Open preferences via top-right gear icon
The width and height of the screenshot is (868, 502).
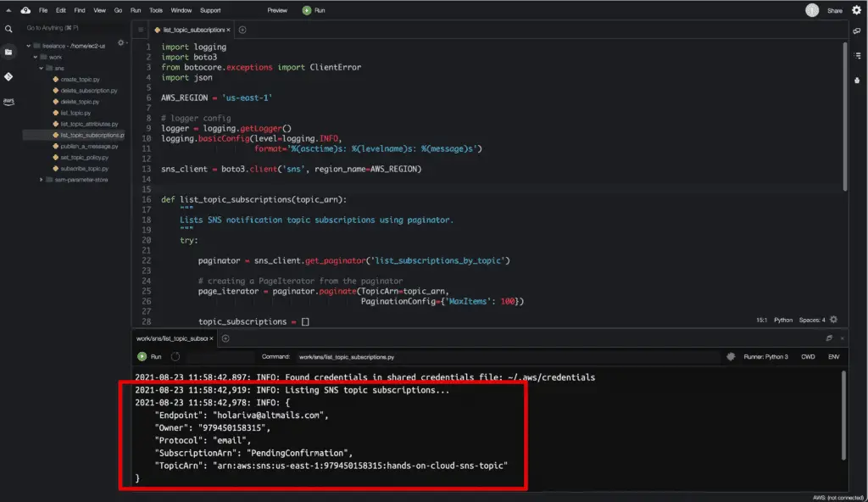[x=856, y=10]
